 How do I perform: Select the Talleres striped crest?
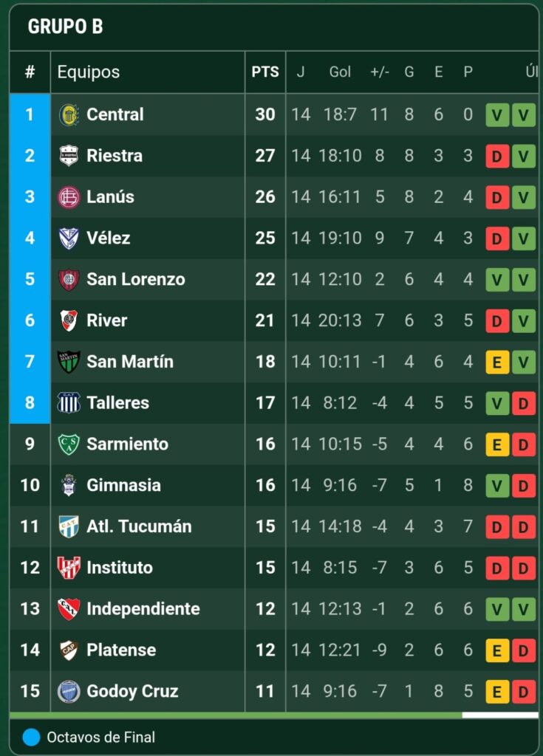(69, 403)
